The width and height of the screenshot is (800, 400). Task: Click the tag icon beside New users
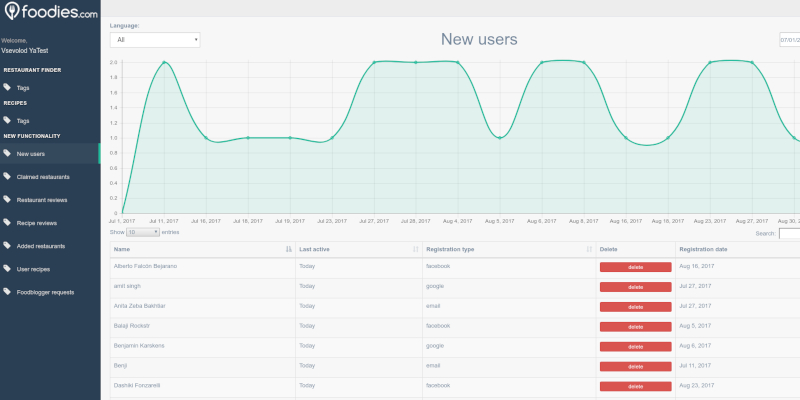click(7, 154)
